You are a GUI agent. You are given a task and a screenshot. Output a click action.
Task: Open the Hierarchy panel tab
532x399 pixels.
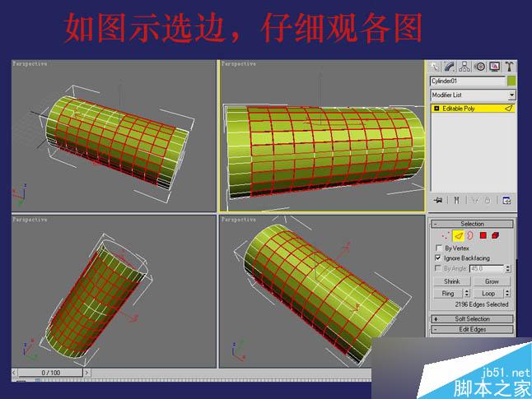coord(464,67)
